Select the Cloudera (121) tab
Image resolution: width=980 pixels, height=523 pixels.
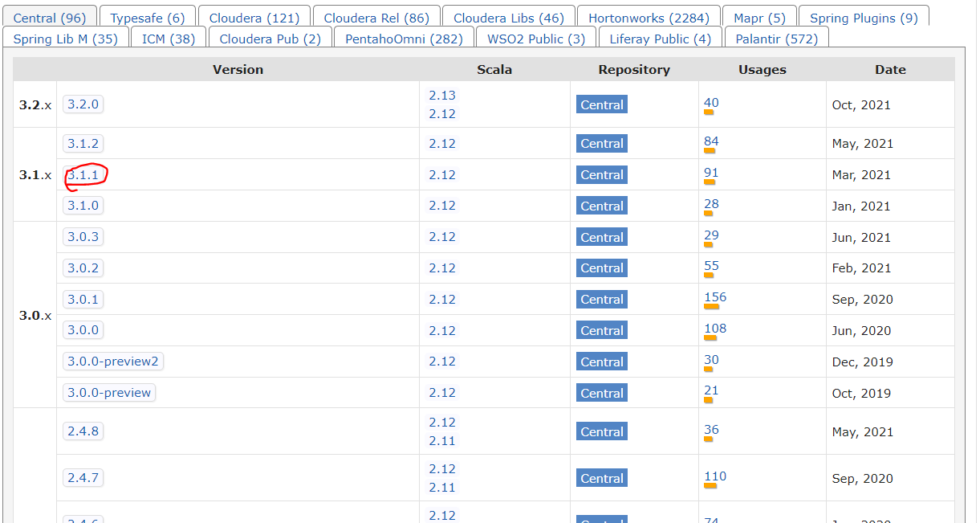[x=254, y=17]
